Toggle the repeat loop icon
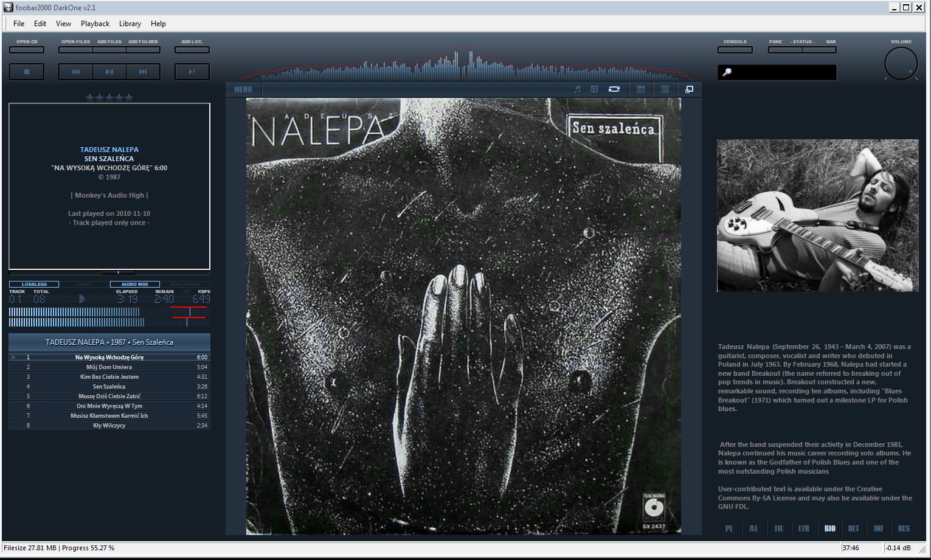The image size is (931, 560). [x=614, y=89]
